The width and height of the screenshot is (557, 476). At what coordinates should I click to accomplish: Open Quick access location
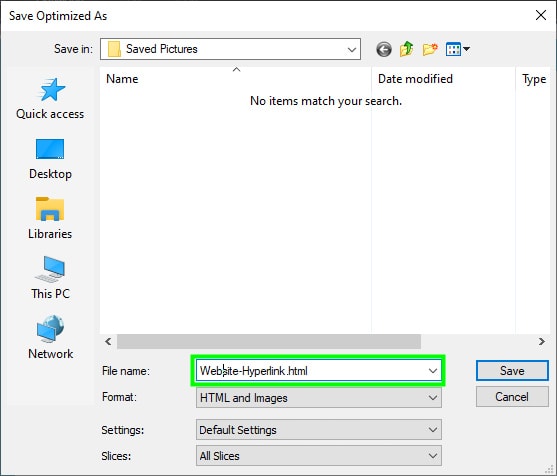50,99
